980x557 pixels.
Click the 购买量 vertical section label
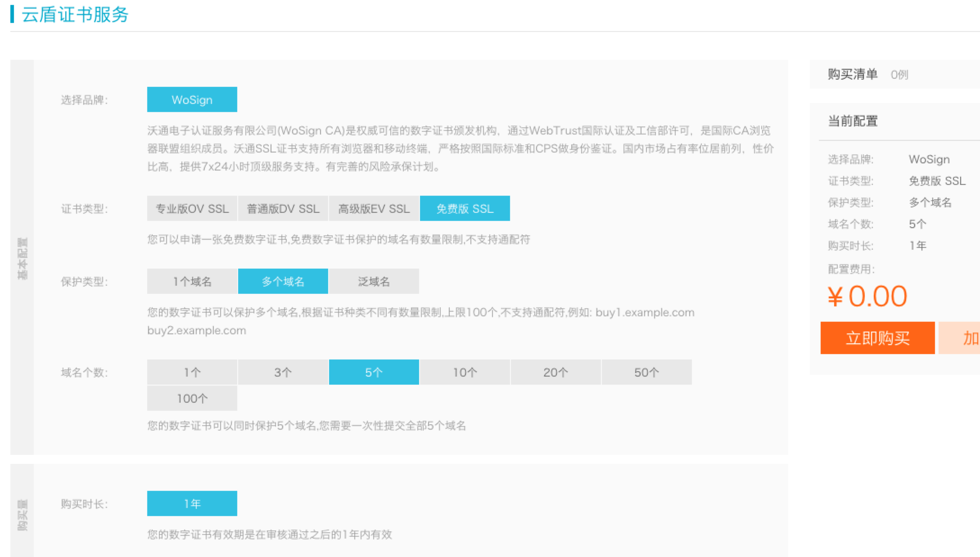22,515
